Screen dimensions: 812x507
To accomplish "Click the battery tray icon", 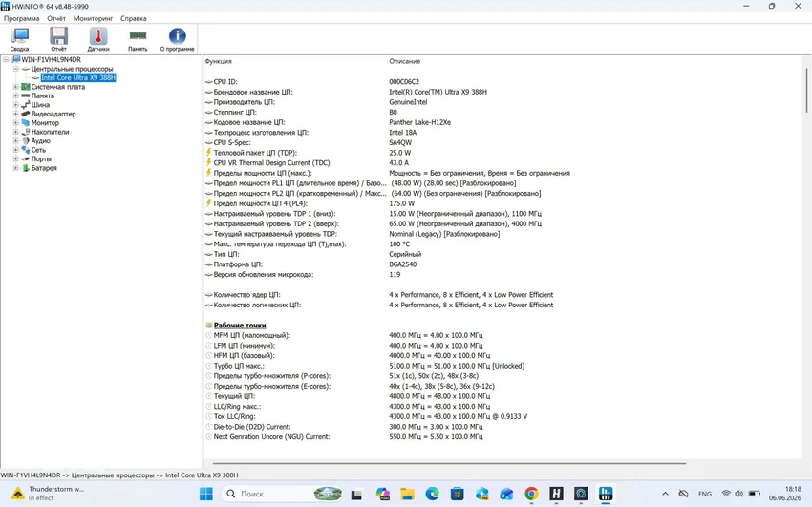I will point(755,494).
